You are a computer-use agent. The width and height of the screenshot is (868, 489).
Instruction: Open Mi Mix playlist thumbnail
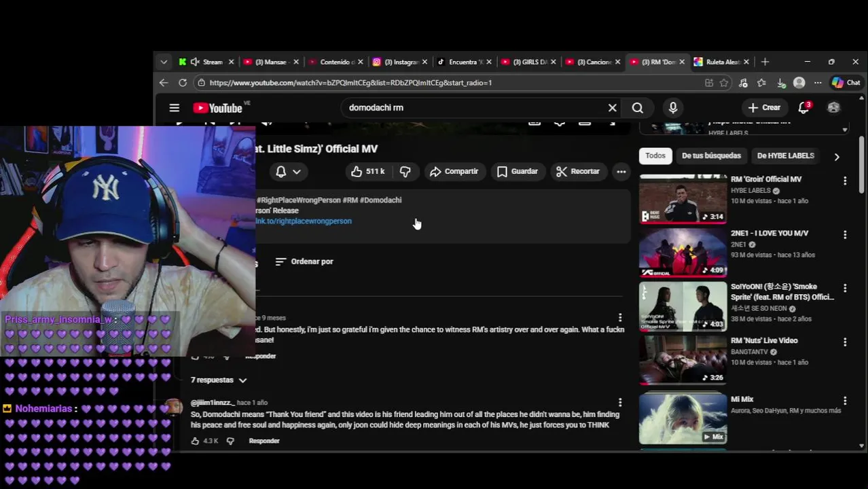click(x=683, y=419)
